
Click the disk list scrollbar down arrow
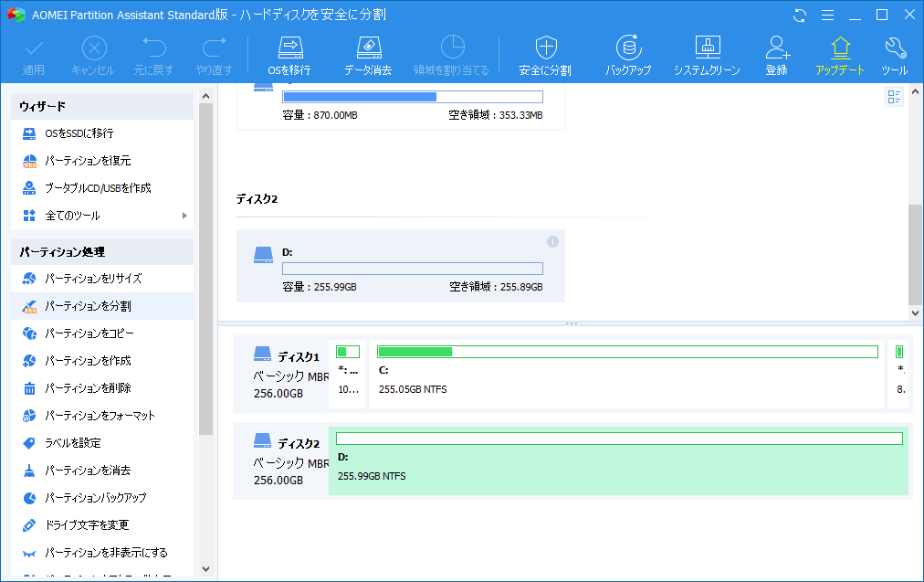point(915,313)
